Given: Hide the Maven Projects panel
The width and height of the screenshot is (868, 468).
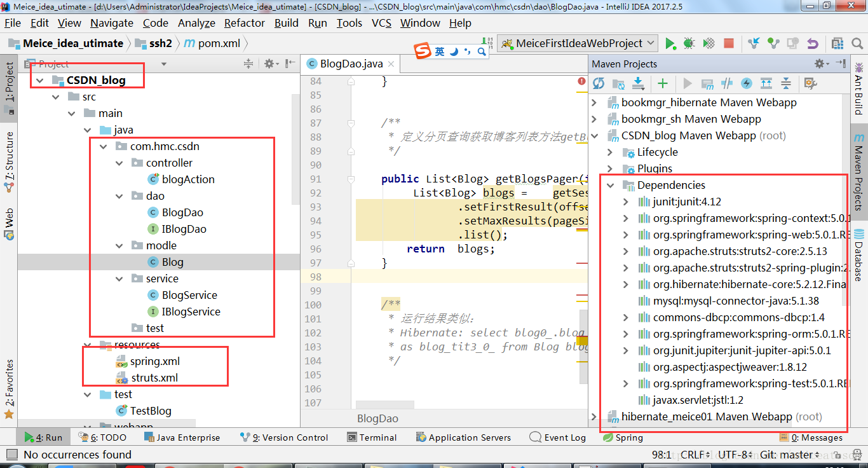Looking at the screenshot, I should click(841, 64).
